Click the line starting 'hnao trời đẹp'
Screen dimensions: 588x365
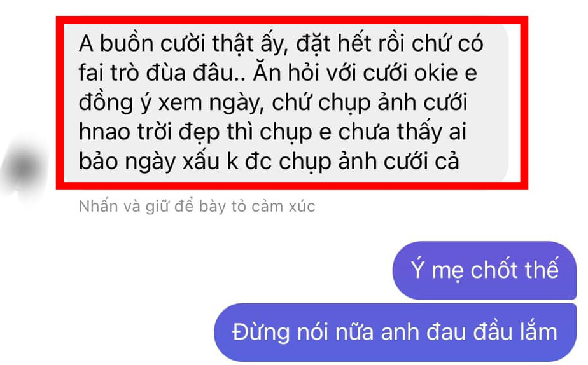pyautogui.click(x=272, y=132)
